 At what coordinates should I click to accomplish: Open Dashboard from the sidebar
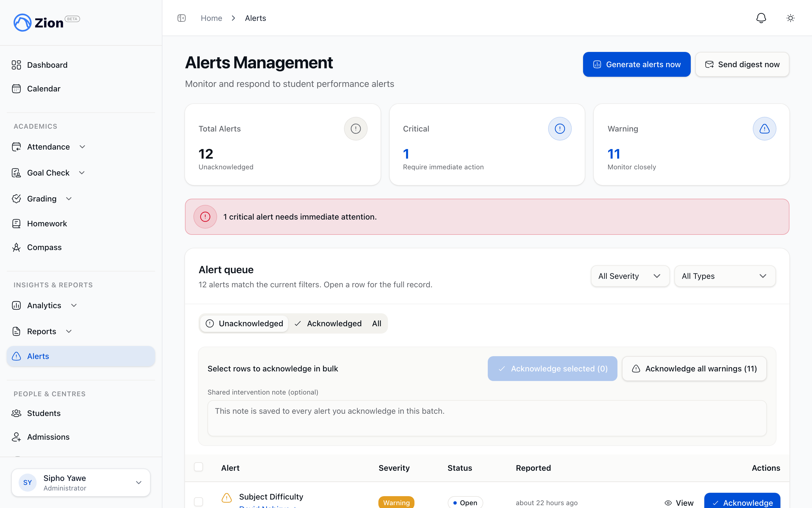pyautogui.click(x=81, y=65)
